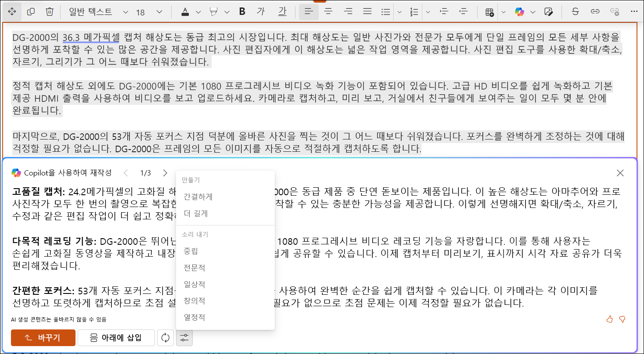This screenshot has height=354, width=644.
Task: Apply font color with the A icon
Action: pos(185,12)
